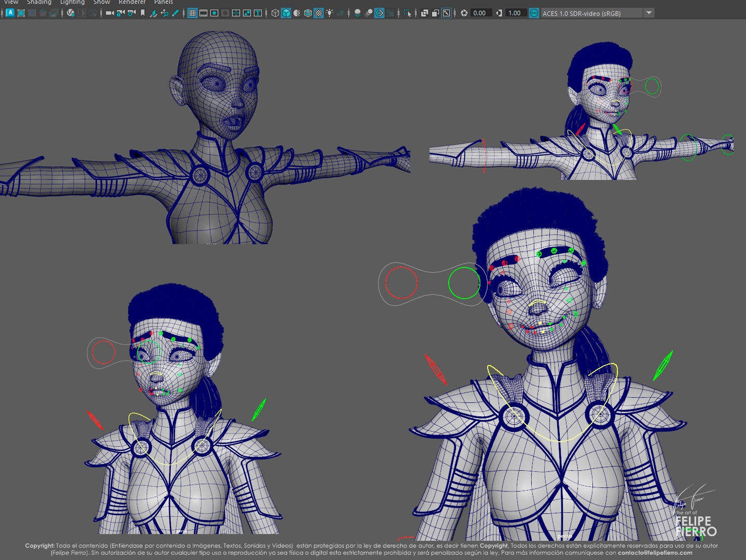The width and height of the screenshot is (746, 560).
Task: Open the Lighting menu
Action: coord(72,3)
